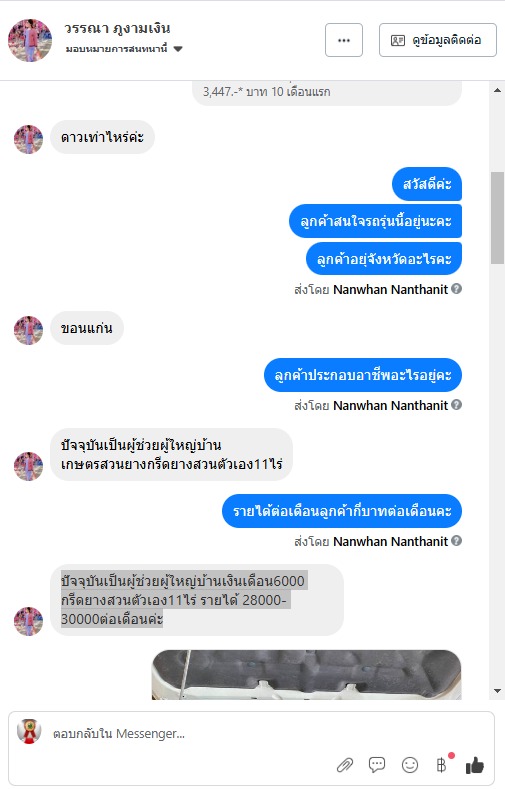505x789 pixels.
Task: Click the chat scrollbar thumb
Action: coord(497,217)
